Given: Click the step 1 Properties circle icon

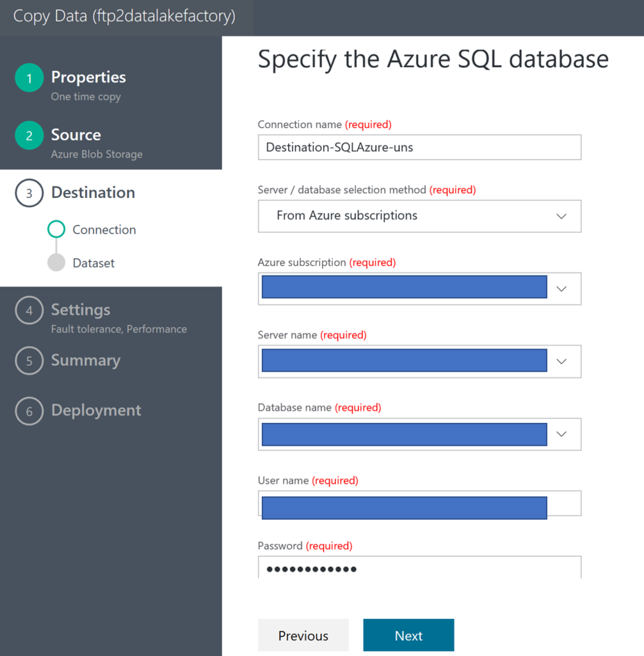Looking at the screenshot, I should click(x=29, y=78).
